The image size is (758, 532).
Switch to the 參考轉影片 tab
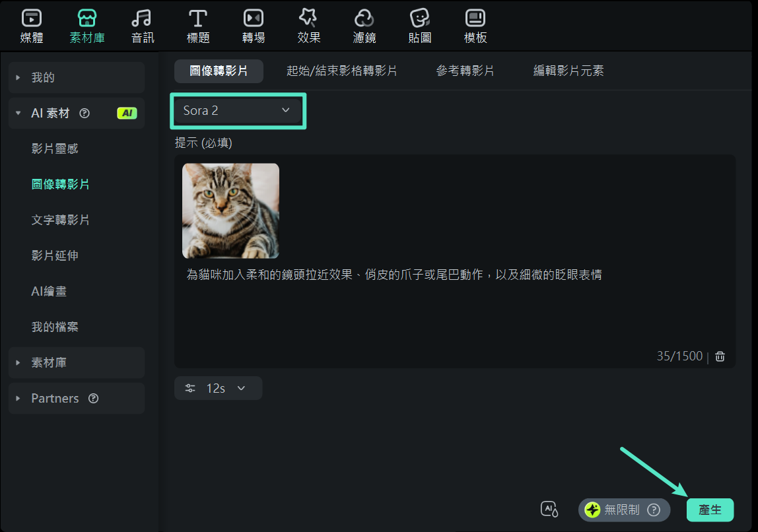pos(465,71)
